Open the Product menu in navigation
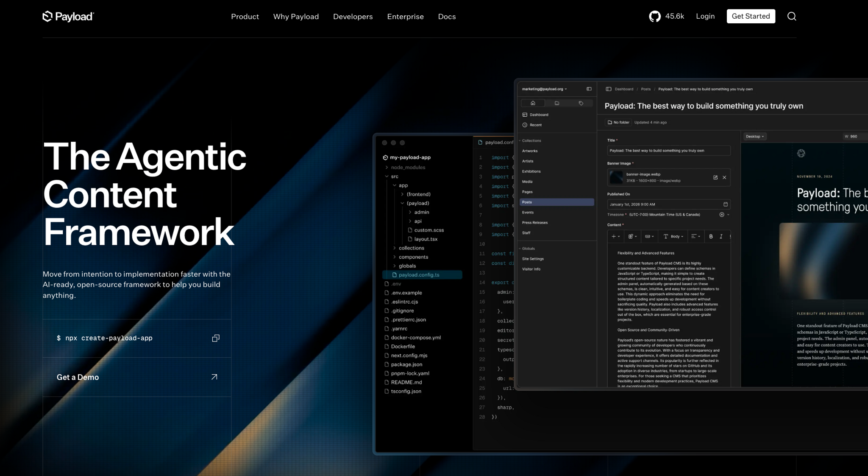Viewport: 868px width, 476px height. 245,17
